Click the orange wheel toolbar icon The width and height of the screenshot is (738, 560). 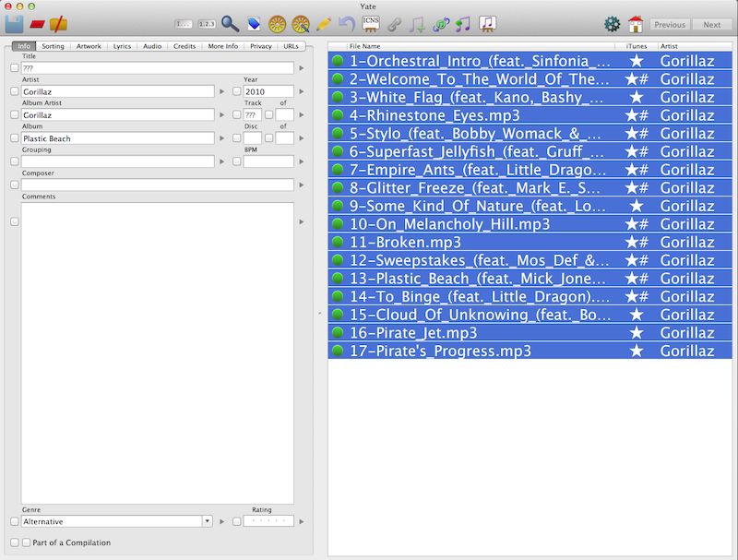tap(278, 24)
